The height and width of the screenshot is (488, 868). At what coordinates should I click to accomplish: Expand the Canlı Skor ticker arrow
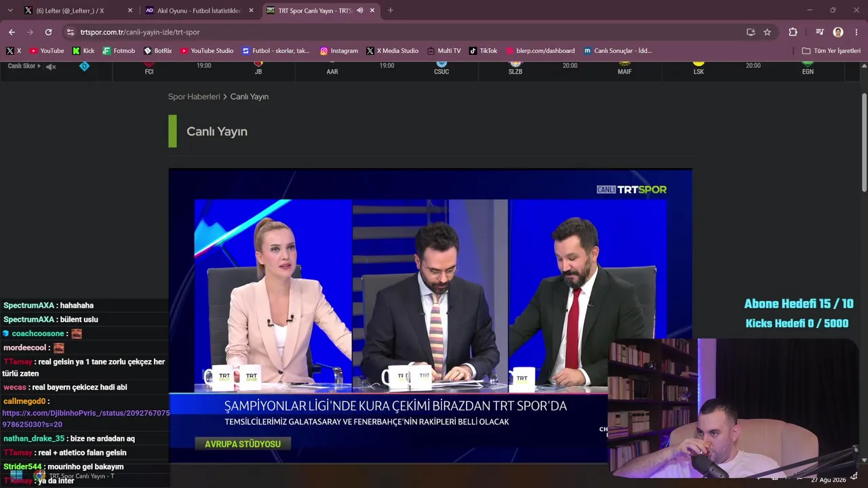coord(39,66)
